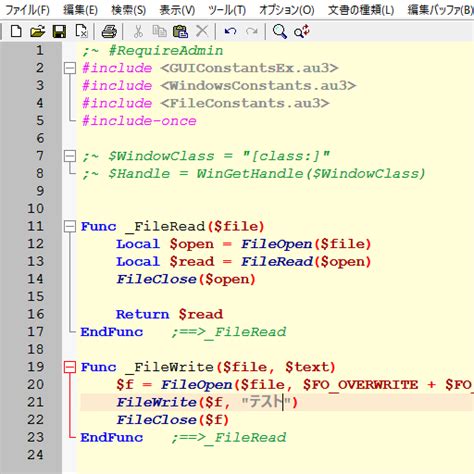Screen dimensions: 474x474
Task: Click the Redo arrow icon
Action: click(x=252, y=31)
